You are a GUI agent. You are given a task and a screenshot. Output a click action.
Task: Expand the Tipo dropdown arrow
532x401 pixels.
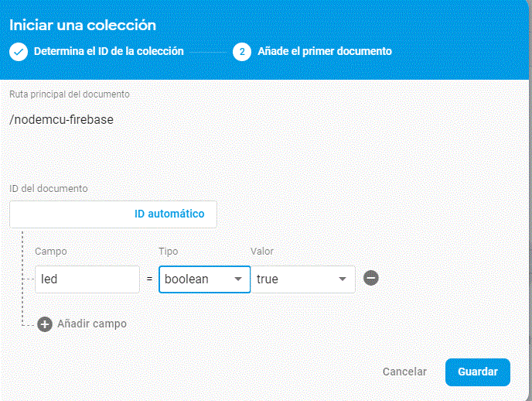pyautogui.click(x=237, y=279)
